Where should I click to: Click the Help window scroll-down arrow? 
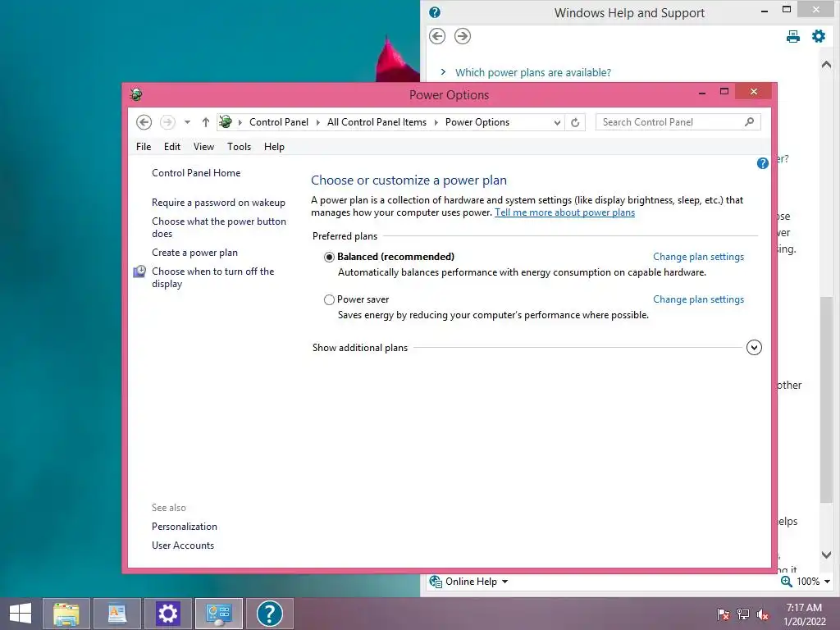pos(826,555)
